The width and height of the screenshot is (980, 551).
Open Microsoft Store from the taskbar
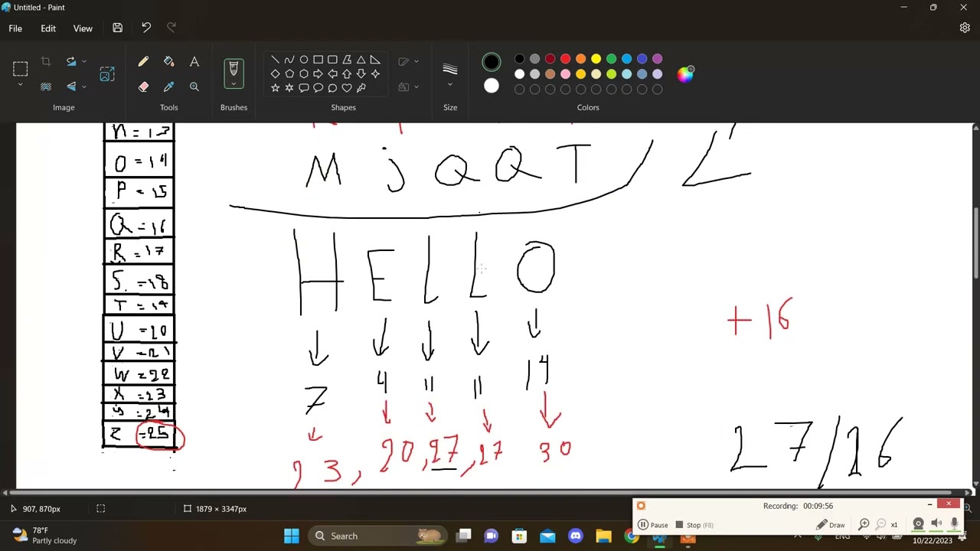click(x=519, y=536)
